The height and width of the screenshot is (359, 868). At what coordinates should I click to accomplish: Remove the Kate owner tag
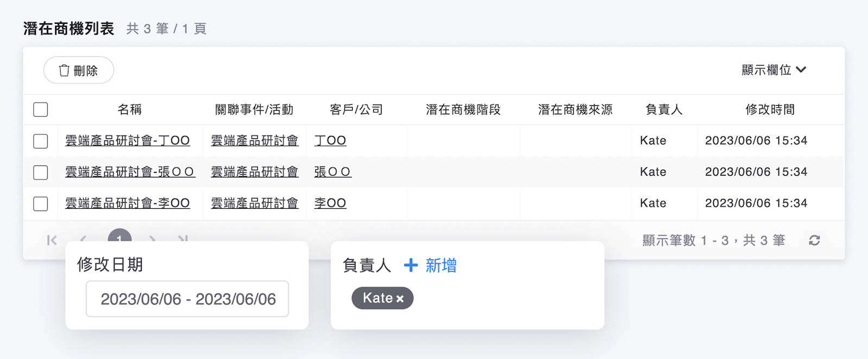400,299
